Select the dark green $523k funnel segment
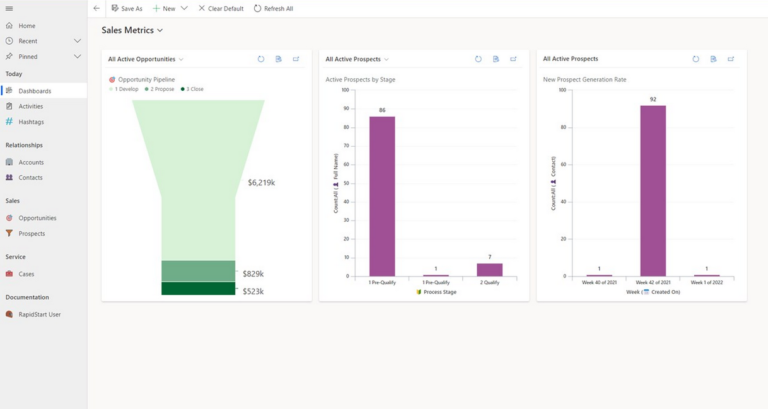This screenshot has height=409, width=768. click(198, 289)
